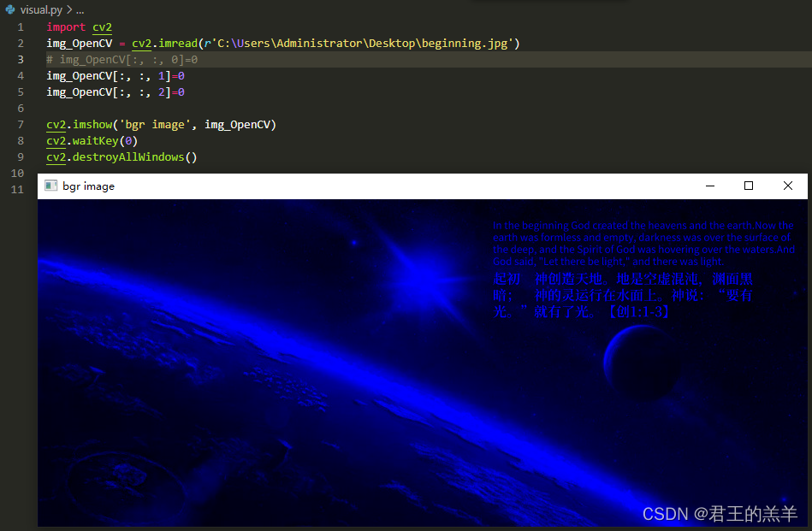Click the small planet in the displayed image

coord(641,364)
